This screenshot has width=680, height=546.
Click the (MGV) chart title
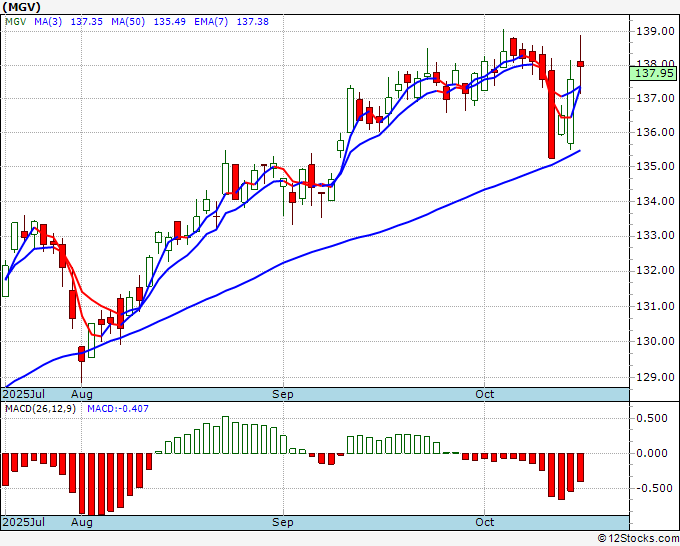point(22,7)
